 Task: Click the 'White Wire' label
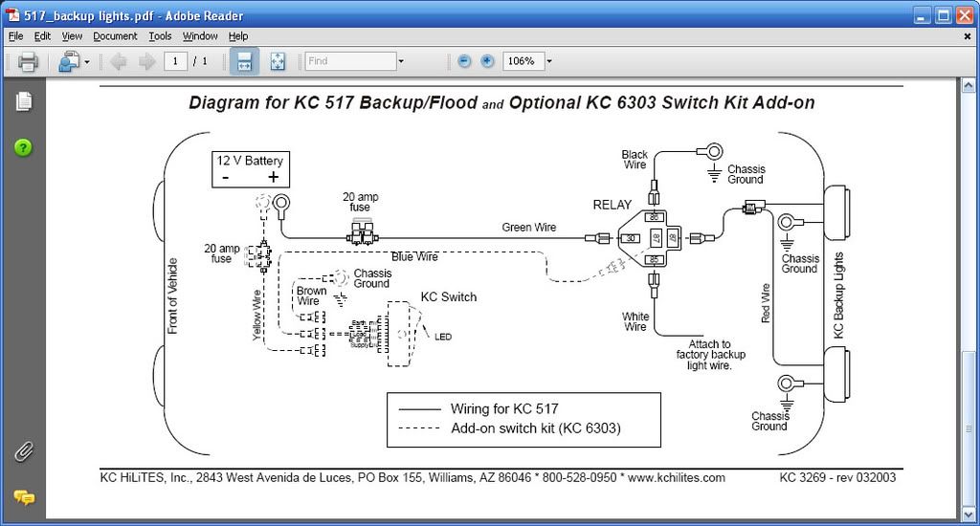click(635, 321)
